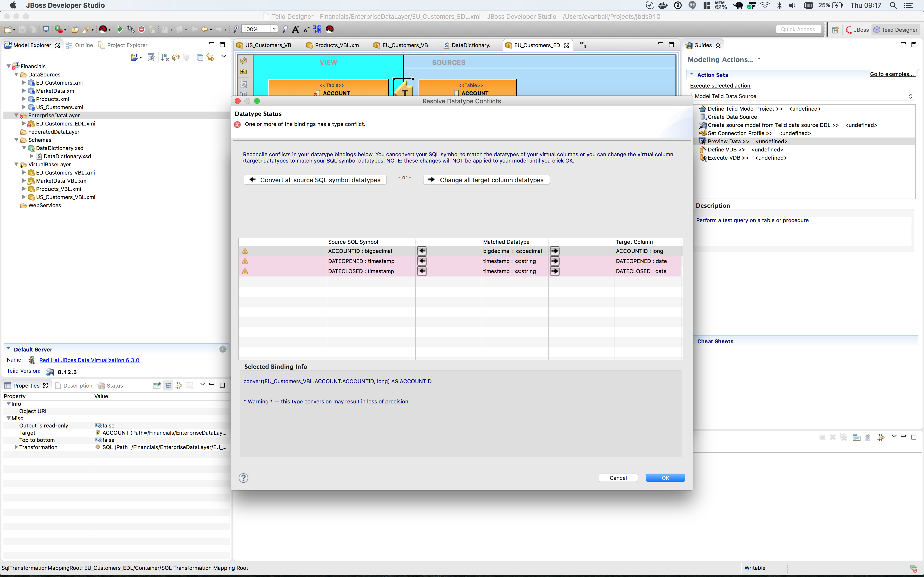
Task: Click the help question mark icon
Action: 243,478
